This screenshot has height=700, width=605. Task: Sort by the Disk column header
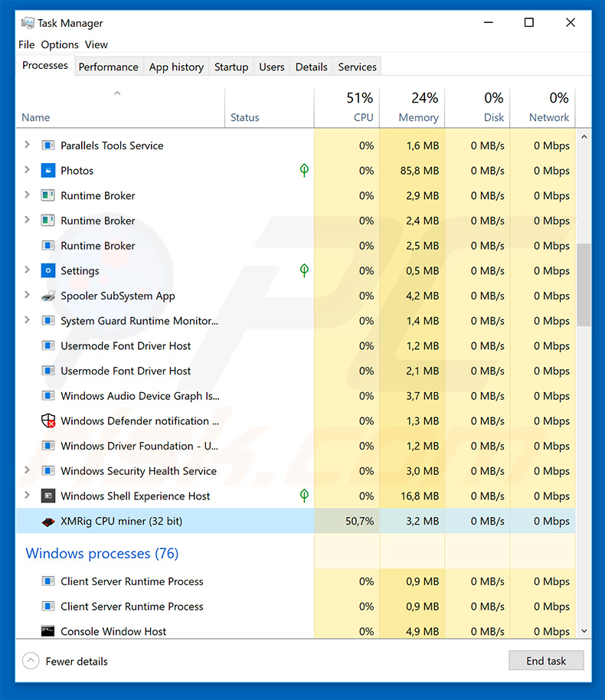click(x=477, y=108)
